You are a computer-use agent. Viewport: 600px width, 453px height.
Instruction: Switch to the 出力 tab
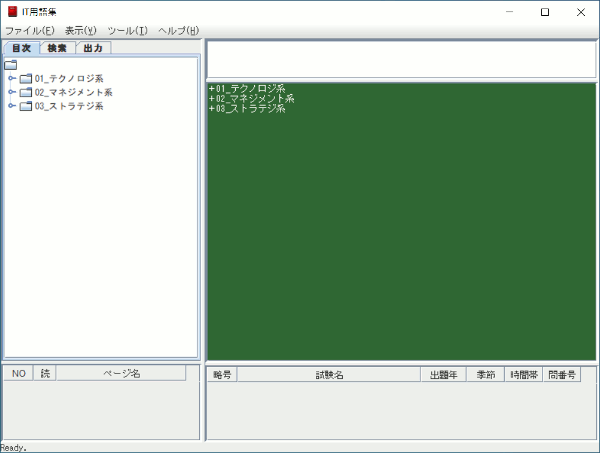coord(93,48)
